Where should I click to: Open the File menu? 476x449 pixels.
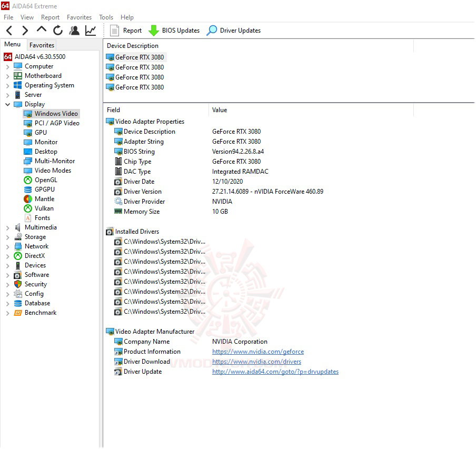8,17
